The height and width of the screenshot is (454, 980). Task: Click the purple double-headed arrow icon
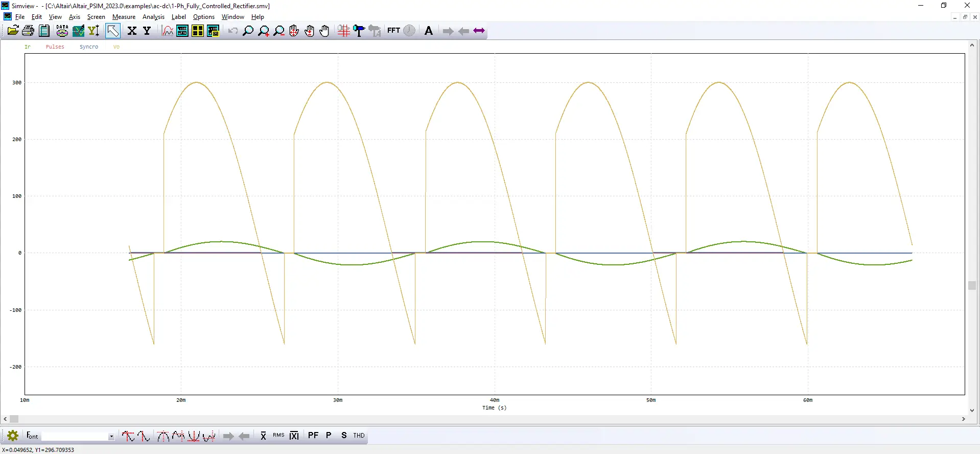479,31
